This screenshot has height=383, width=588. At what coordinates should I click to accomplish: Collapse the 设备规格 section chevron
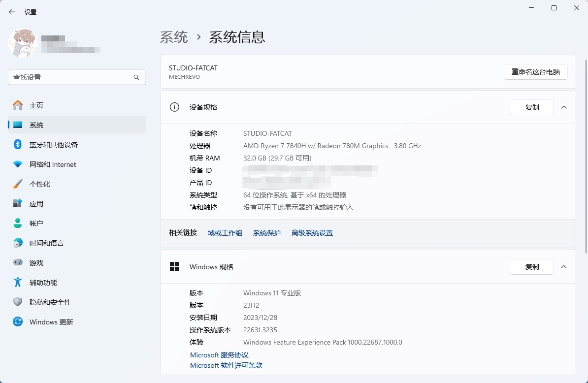click(564, 107)
